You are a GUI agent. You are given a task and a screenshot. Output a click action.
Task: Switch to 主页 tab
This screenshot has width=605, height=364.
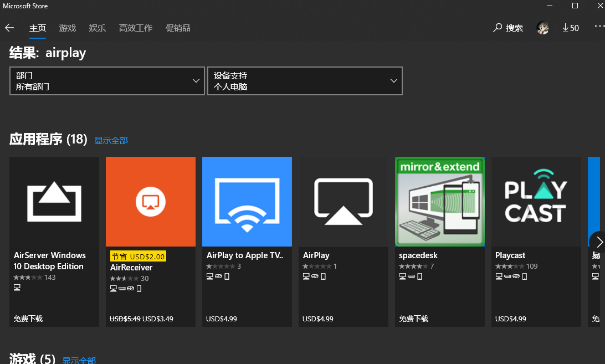coord(38,28)
